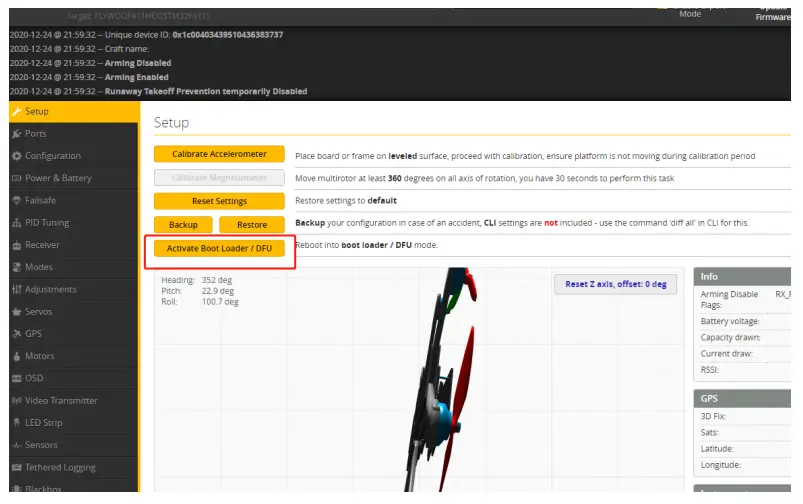The height and width of the screenshot is (504, 803).
Task: Open the Failsafe tab
Action: (x=74, y=200)
